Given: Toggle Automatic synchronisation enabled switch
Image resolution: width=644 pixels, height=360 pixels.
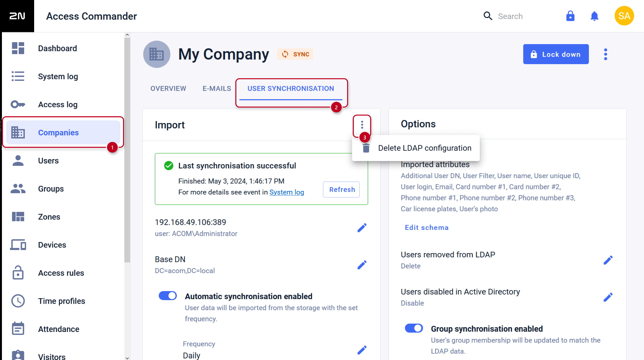Looking at the screenshot, I should [x=168, y=296].
